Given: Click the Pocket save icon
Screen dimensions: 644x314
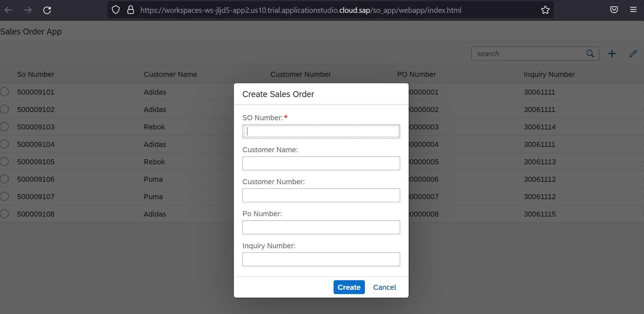Looking at the screenshot, I should (614, 10).
